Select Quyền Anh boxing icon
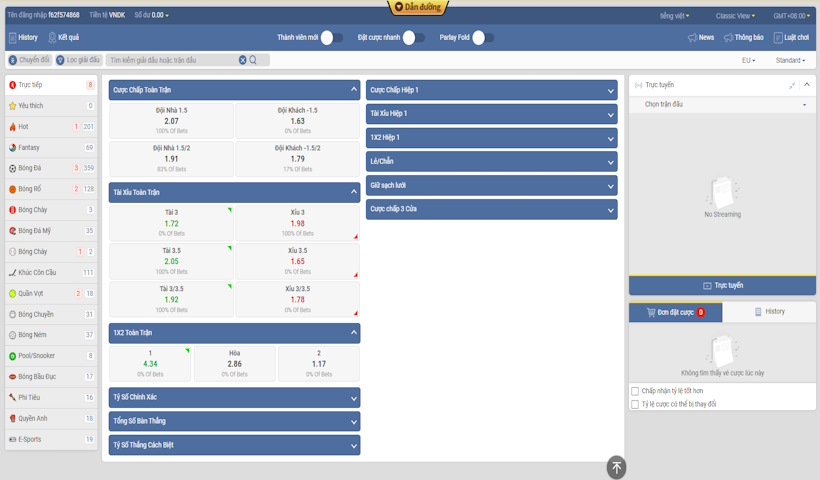This screenshot has height=480, width=820. click(13, 418)
